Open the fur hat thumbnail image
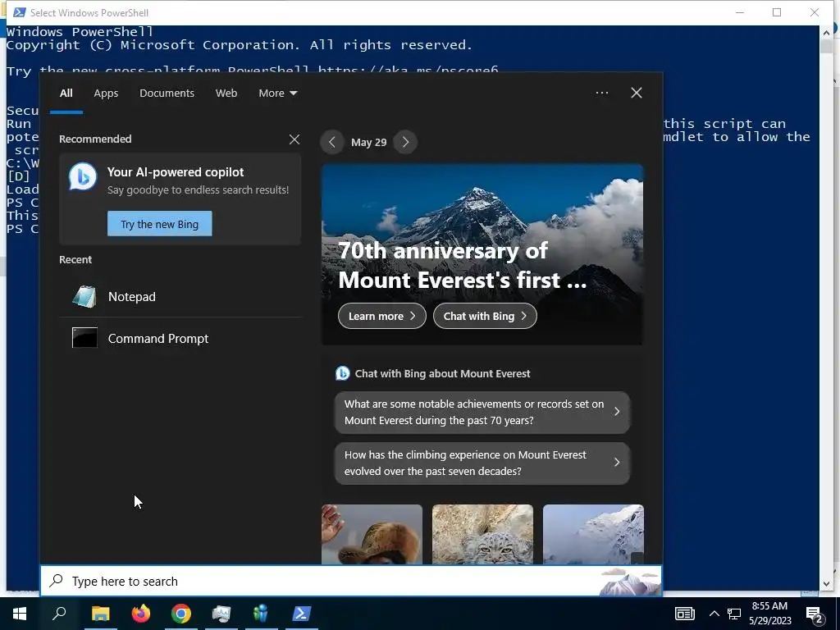 372,534
